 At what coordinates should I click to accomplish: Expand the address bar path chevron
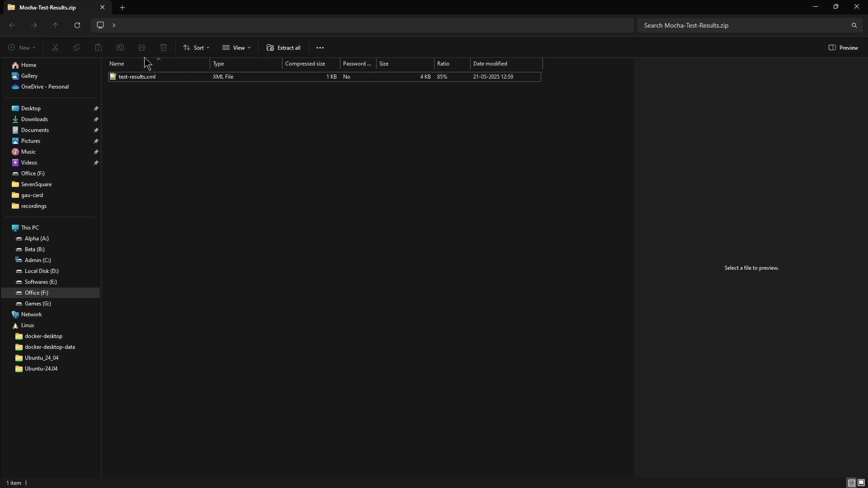click(x=114, y=25)
